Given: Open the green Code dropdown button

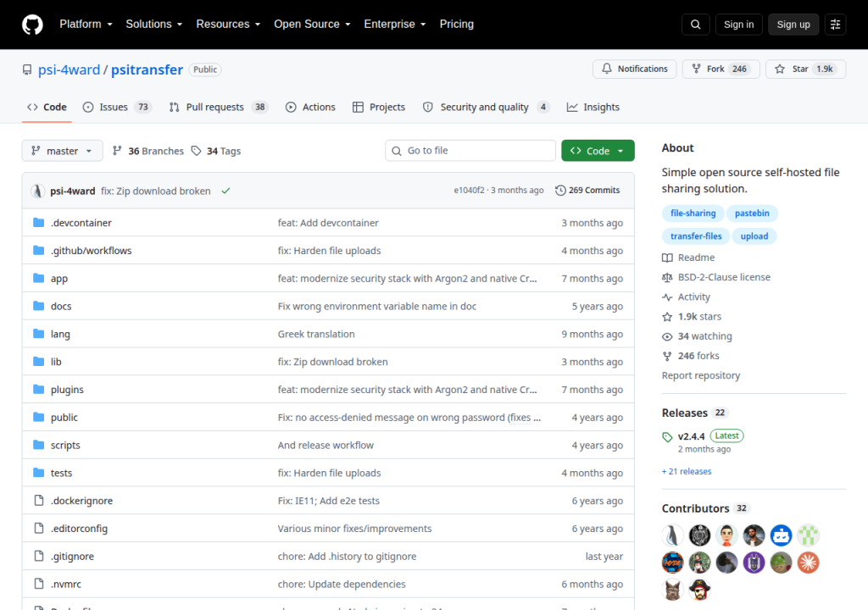Looking at the screenshot, I should pyautogui.click(x=598, y=151).
